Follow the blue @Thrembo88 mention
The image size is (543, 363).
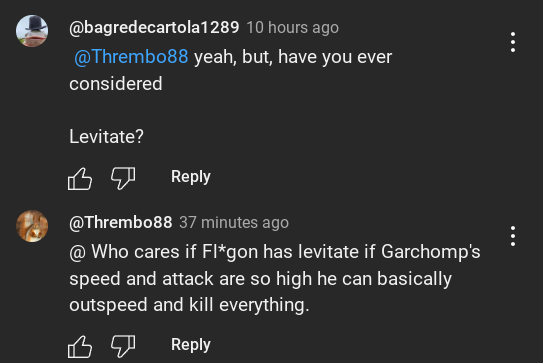pyautogui.click(x=131, y=57)
